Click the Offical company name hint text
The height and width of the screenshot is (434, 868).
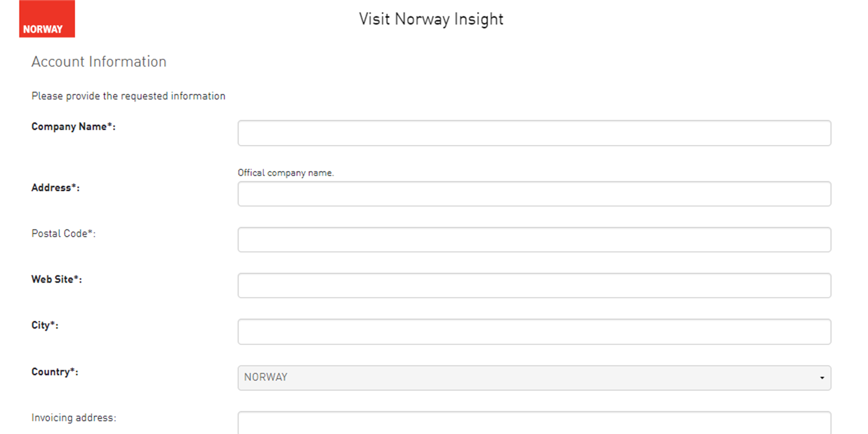click(x=286, y=172)
